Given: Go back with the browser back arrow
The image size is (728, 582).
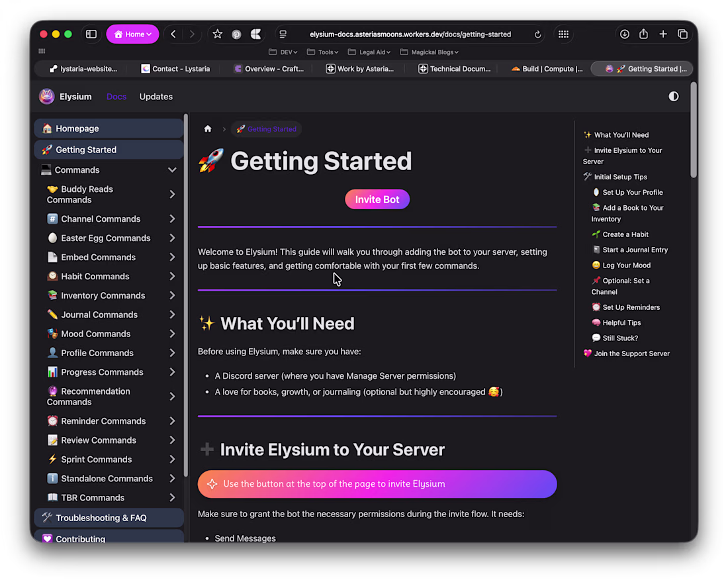Looking at the screenshot, I should (173, 34).
